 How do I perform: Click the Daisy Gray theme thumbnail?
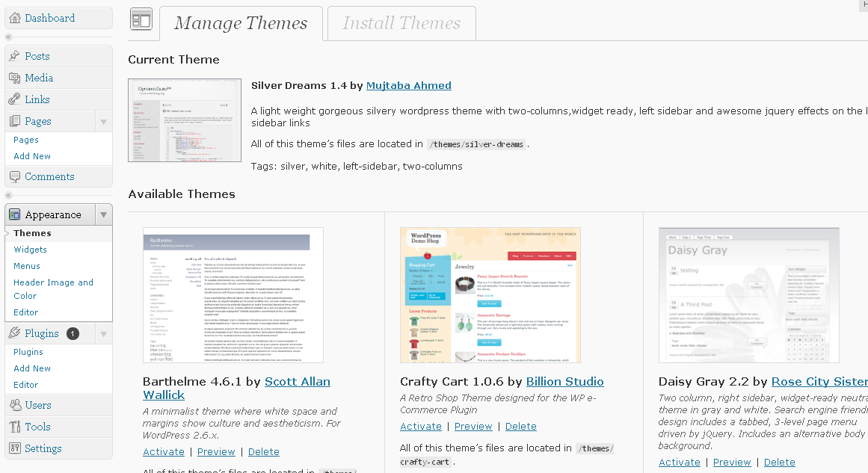748,294
